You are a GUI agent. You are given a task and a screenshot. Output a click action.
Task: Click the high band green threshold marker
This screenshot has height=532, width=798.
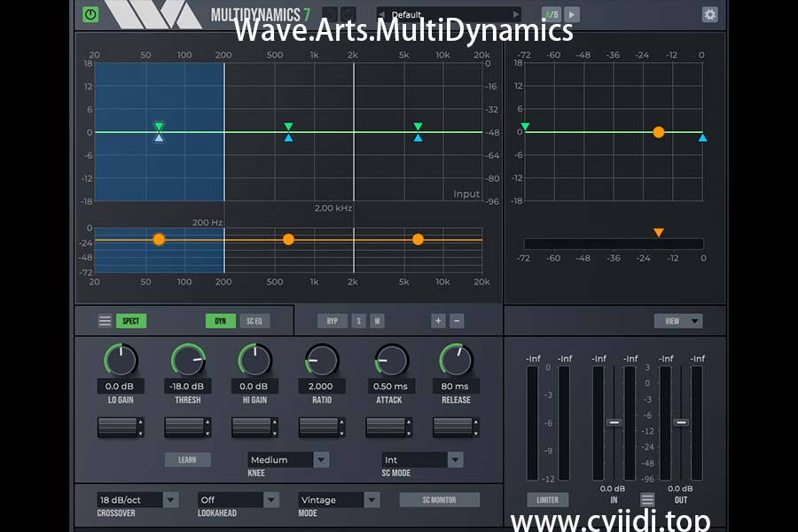pyautogui.click(x=418, y=126)
